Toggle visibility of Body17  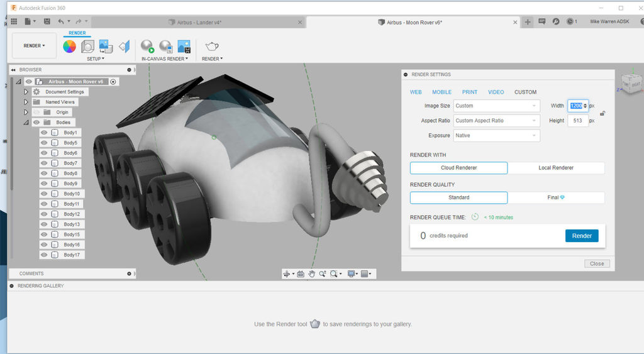[x=44, y=255]
